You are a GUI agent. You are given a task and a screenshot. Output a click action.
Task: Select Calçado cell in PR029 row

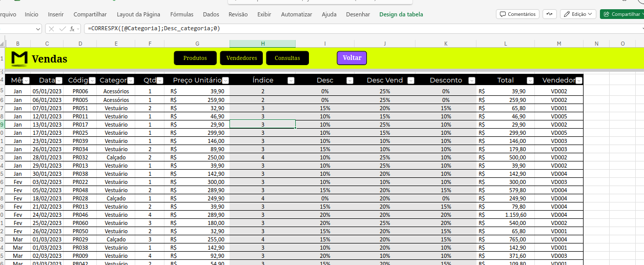[x=116, y=239]
